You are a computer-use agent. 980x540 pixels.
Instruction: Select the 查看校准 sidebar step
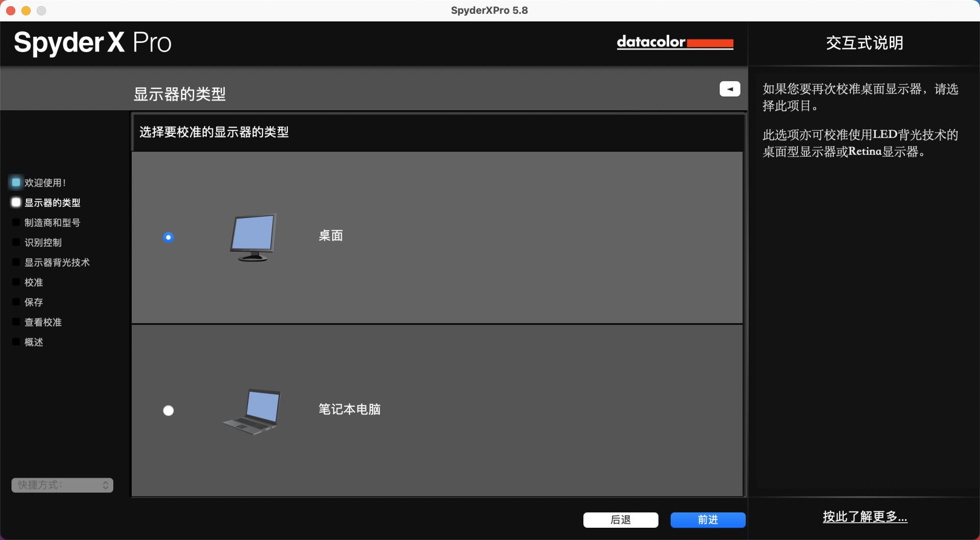(x=43, y=322)
